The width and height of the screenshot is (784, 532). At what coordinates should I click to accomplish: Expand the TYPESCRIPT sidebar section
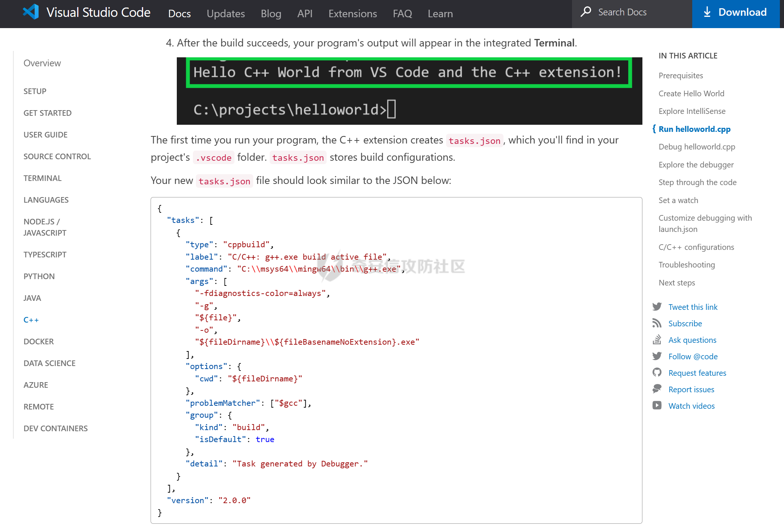45,255
